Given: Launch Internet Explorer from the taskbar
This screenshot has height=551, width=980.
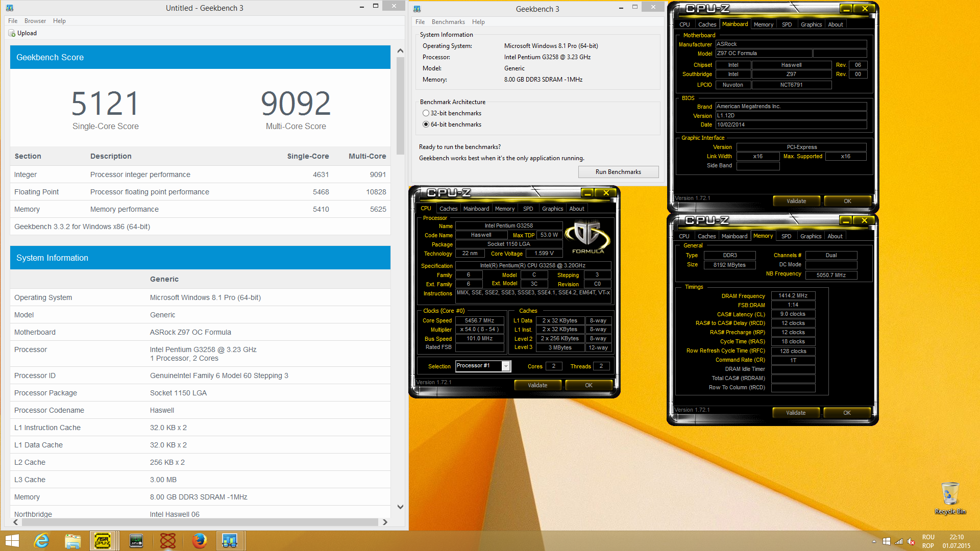Looking at the screenshot, I should coord(41,541).
